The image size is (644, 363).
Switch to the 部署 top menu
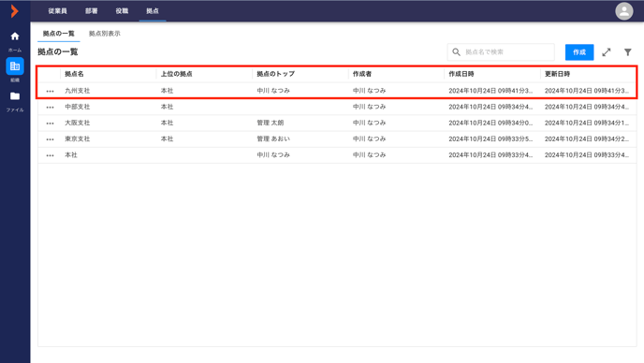tap(91, 11)
